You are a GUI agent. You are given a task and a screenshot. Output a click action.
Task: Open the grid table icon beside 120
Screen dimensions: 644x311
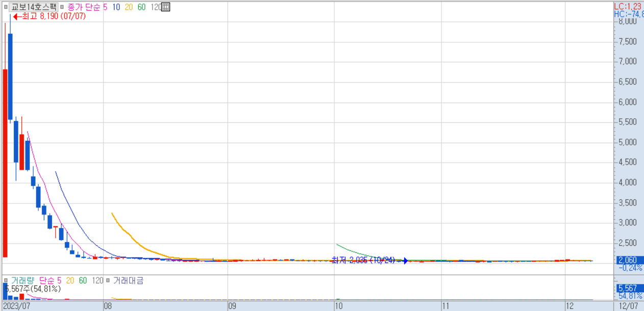165,7
